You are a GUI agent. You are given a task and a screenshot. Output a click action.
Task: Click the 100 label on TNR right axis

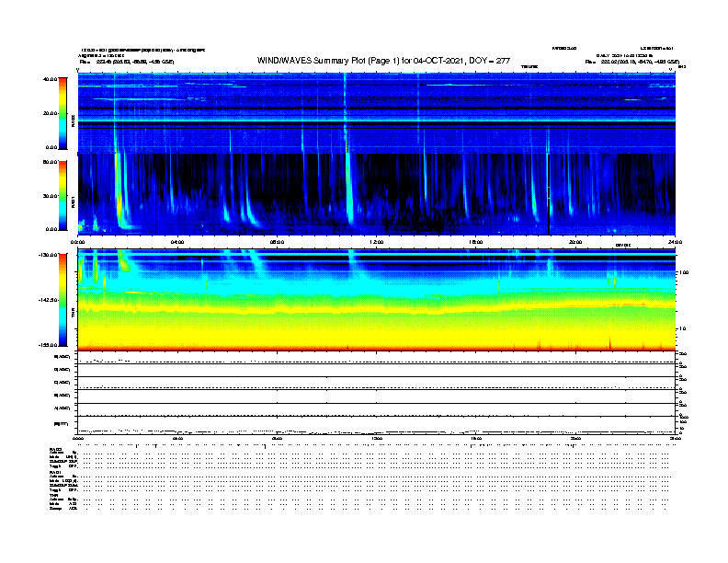(x=684, y=272)
